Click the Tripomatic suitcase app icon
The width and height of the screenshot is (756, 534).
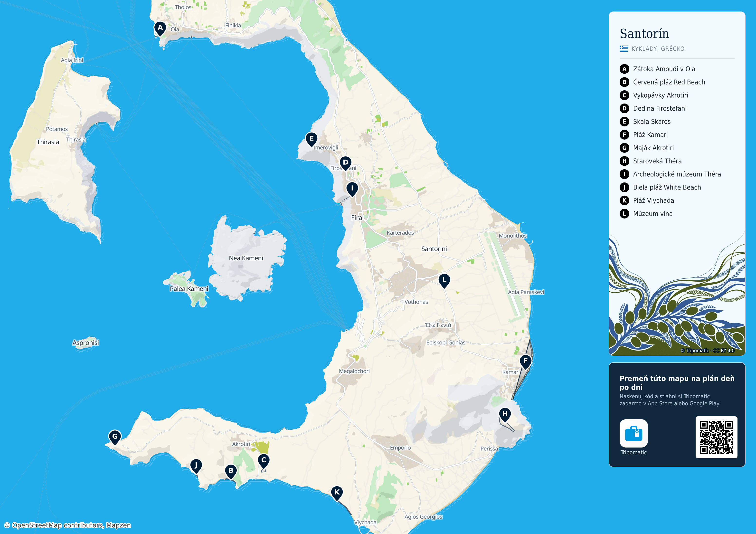[633, 433]
